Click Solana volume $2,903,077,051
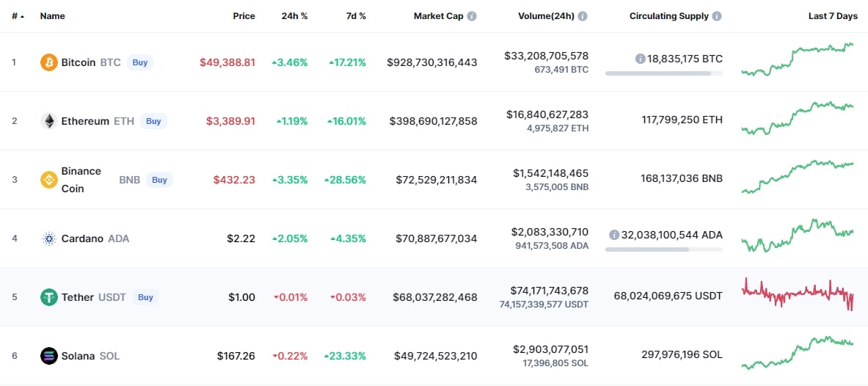The height and width of the screenshot is (386, 868). 551,349
